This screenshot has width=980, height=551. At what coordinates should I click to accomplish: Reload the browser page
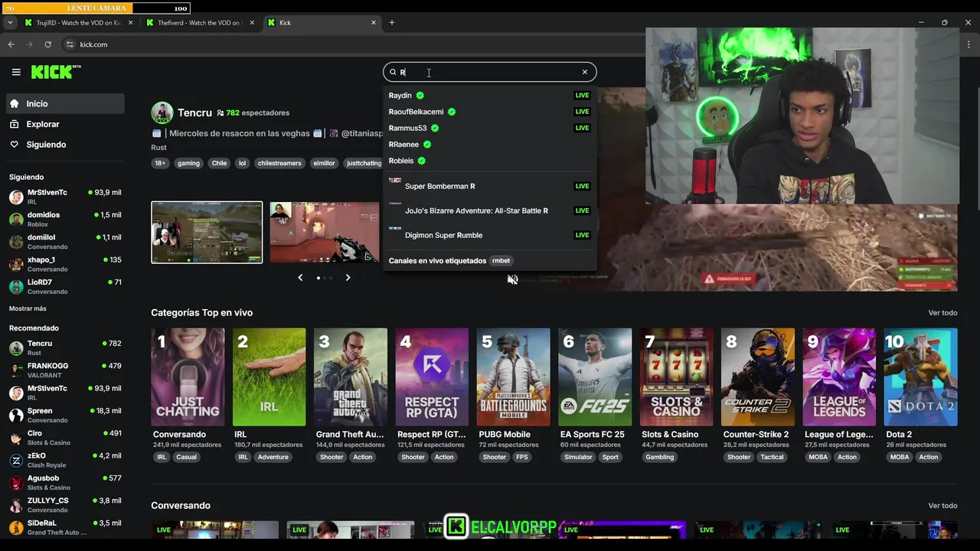(x=47, y=44)
